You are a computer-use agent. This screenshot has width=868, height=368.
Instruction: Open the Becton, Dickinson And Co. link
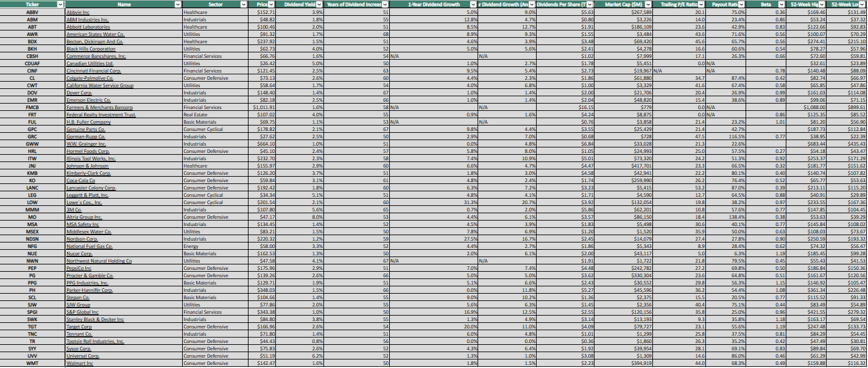[94, 41]
